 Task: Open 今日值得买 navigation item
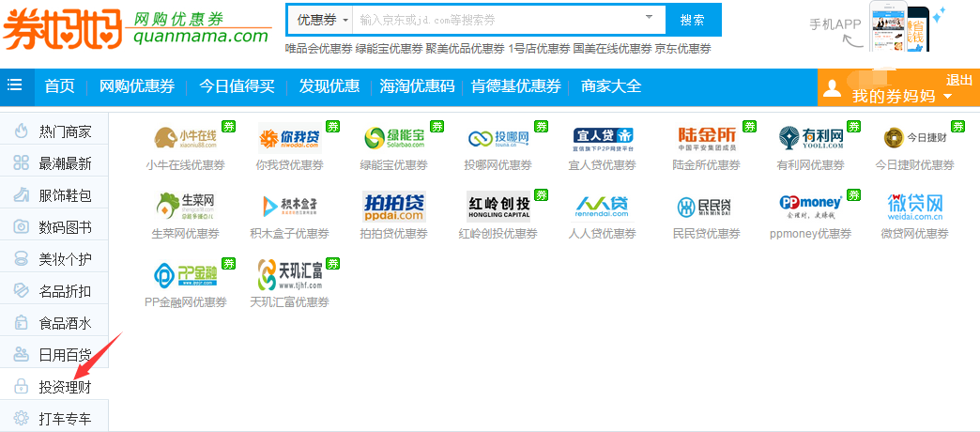click(x=237, y=86)
